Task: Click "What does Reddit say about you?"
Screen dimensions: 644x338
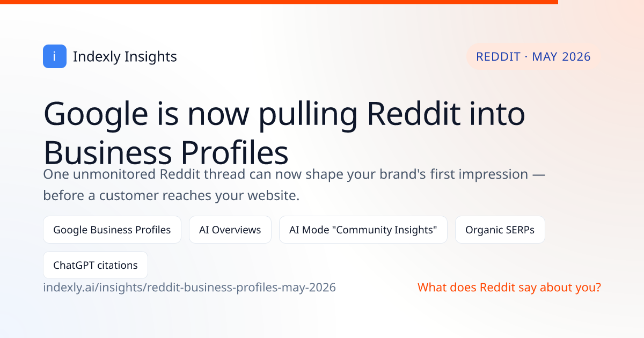Action: click(509, 287)
